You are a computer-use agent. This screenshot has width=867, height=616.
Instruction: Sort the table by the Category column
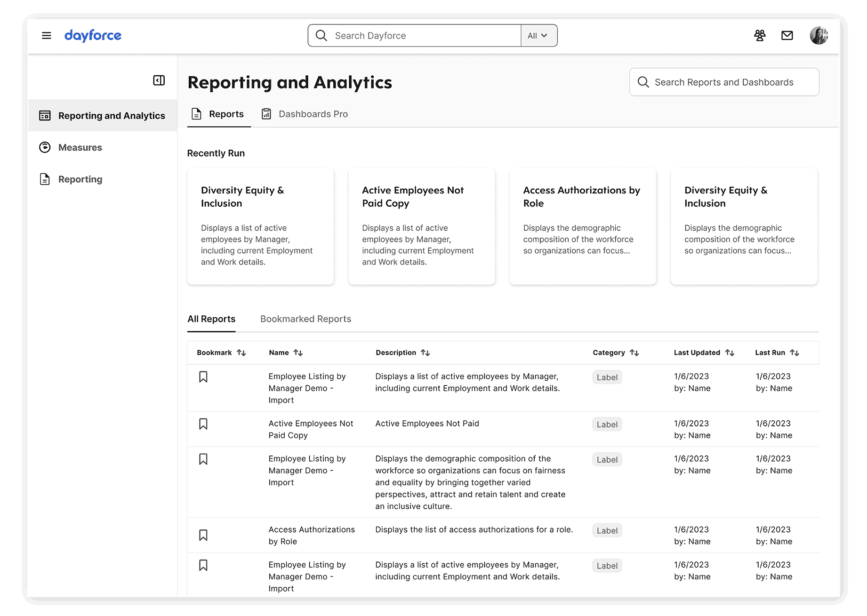[x=634, y=352]
